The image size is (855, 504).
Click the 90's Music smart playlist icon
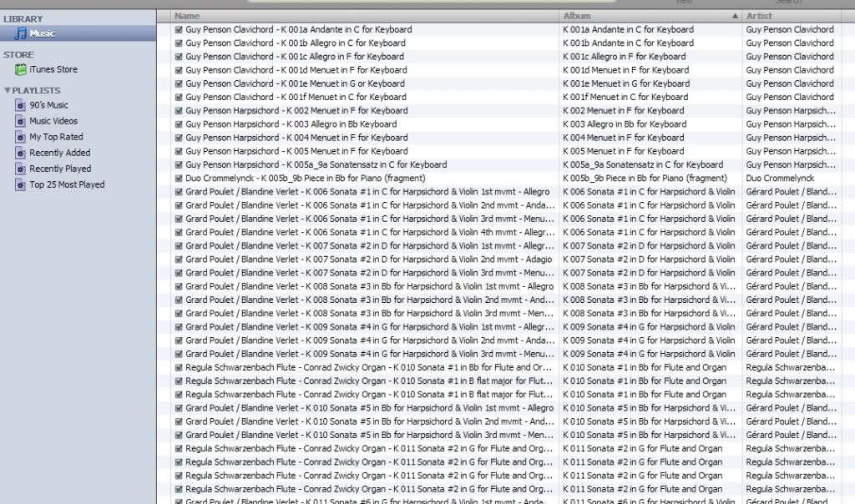[x=20, y=105]
